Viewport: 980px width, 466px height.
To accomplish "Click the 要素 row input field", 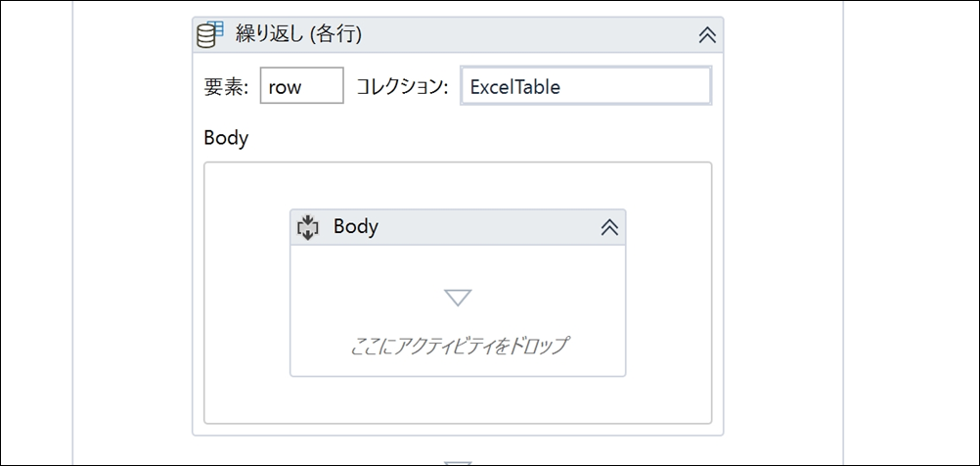I will click(302, 85).
